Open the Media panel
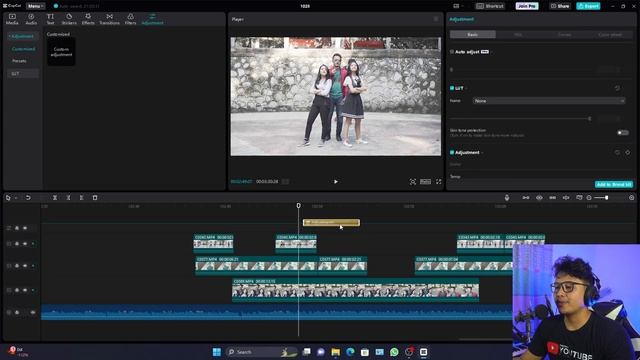Viewport: 640px width, 360px height. coord(12,19)
